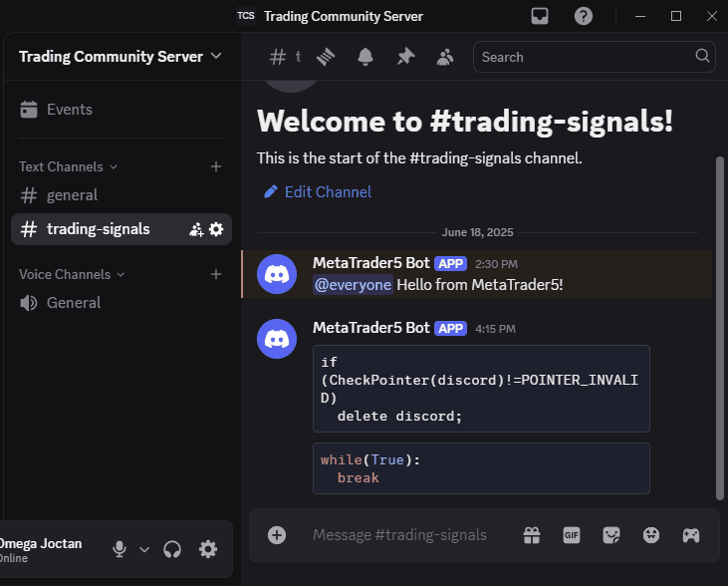This screenshot has height=586, width=728.
Task: Collapse the Voice Channels category
Action: point(72,275)
